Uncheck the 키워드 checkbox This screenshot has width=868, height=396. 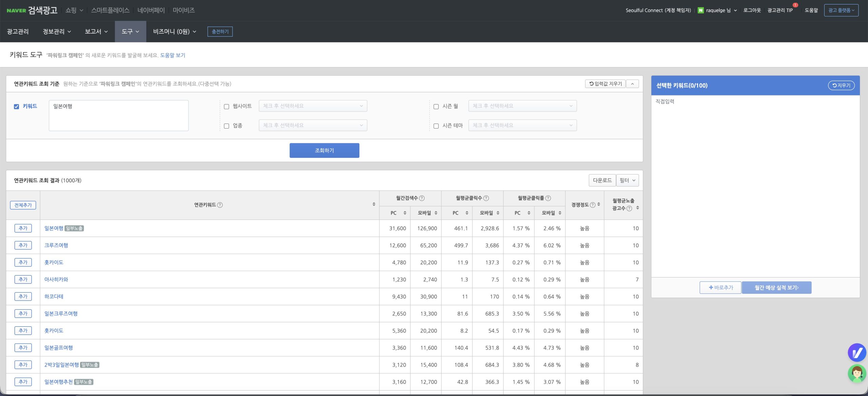point(16,107)
